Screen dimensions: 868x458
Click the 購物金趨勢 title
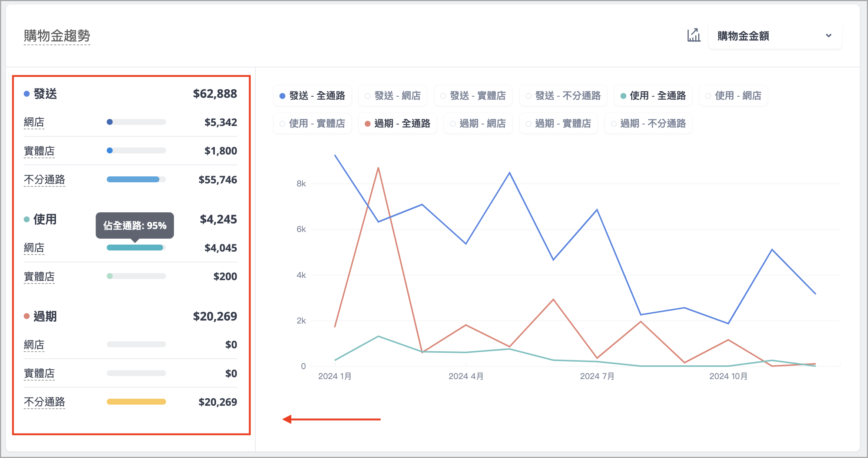57,36
